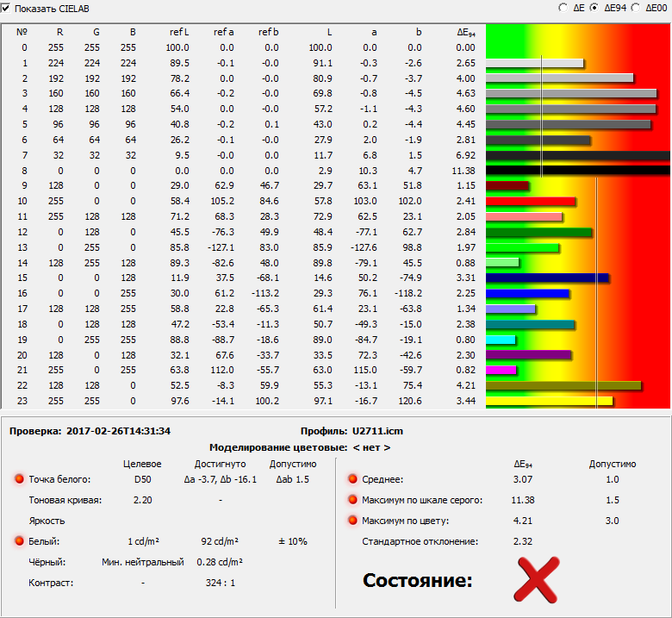Click the black bar in row 8
This screenshot has width=672, height=618.
point(578,171)
